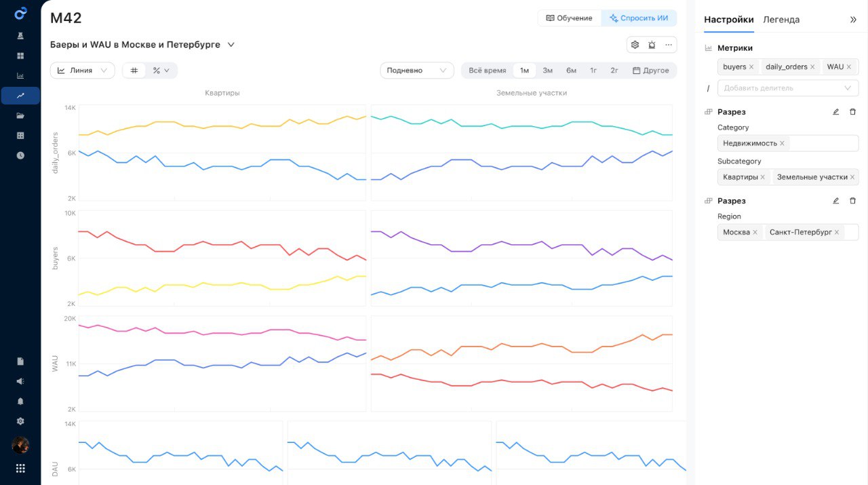
Task: Edit the Region breakdown with pencil icon
Action: pyautogui.click(x=836, y=201)
